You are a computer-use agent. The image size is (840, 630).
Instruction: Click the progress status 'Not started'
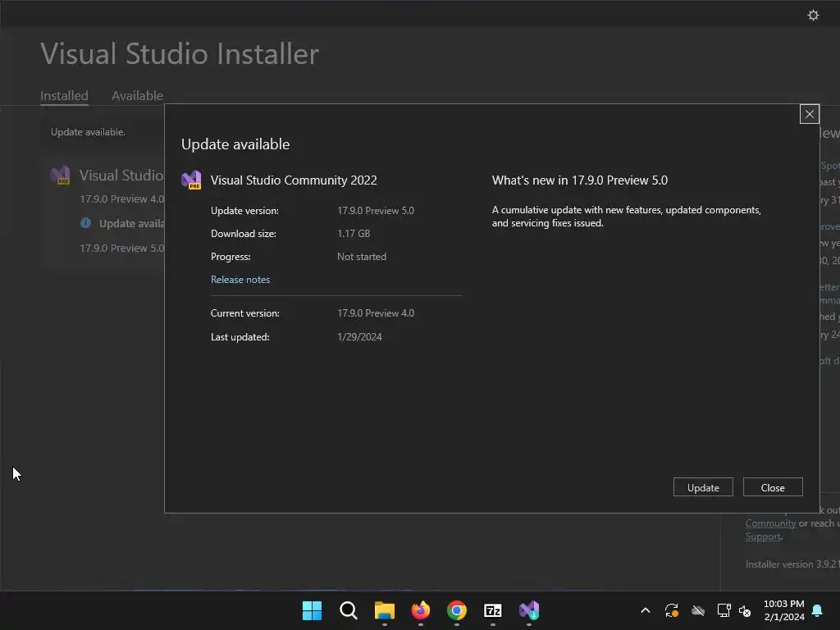click(362, 257)
